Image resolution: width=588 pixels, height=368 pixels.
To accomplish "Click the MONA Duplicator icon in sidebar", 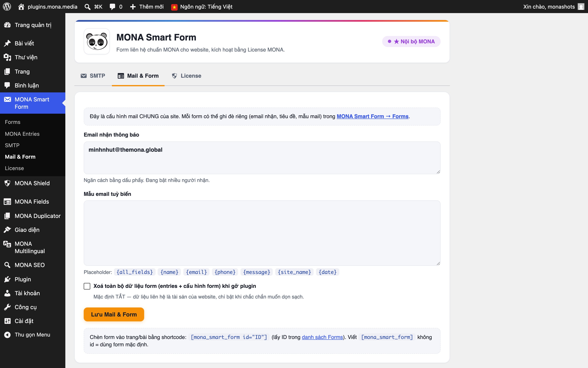I will (x=7, y=216).
